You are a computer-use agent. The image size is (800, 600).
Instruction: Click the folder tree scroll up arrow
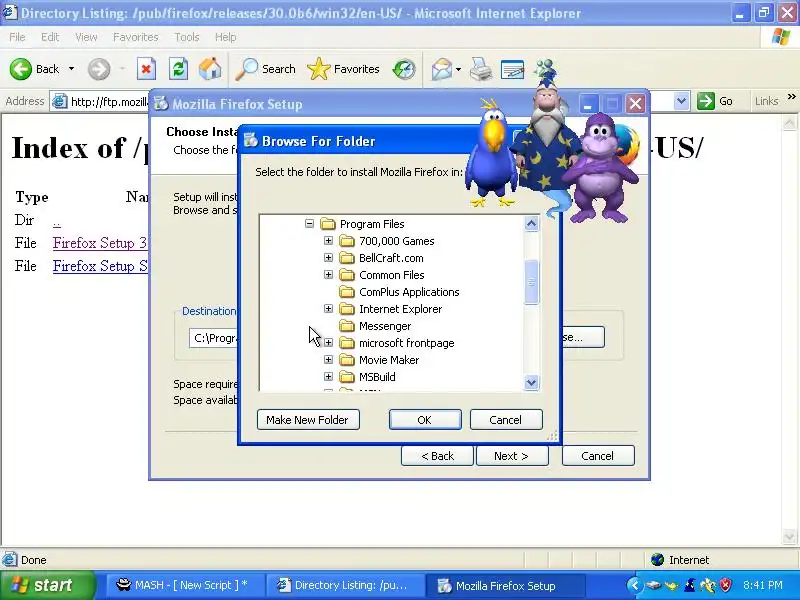531,223
